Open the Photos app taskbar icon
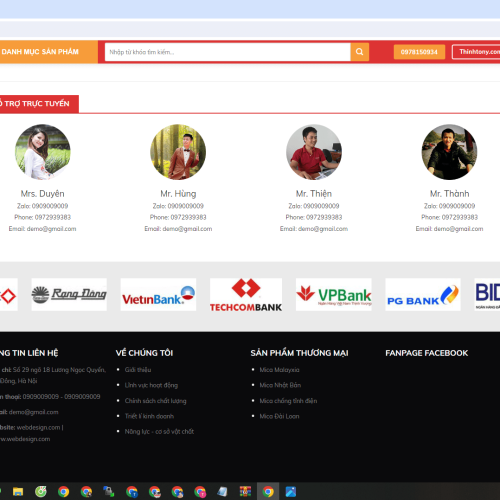Screen dimensions: 500x500 pyautogui.click(x=291, y=492)
